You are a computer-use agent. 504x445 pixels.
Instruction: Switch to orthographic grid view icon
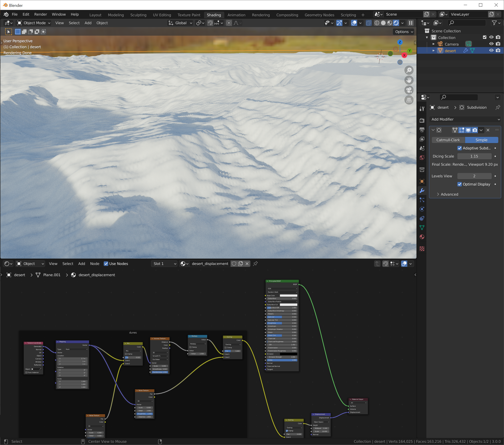409,100
